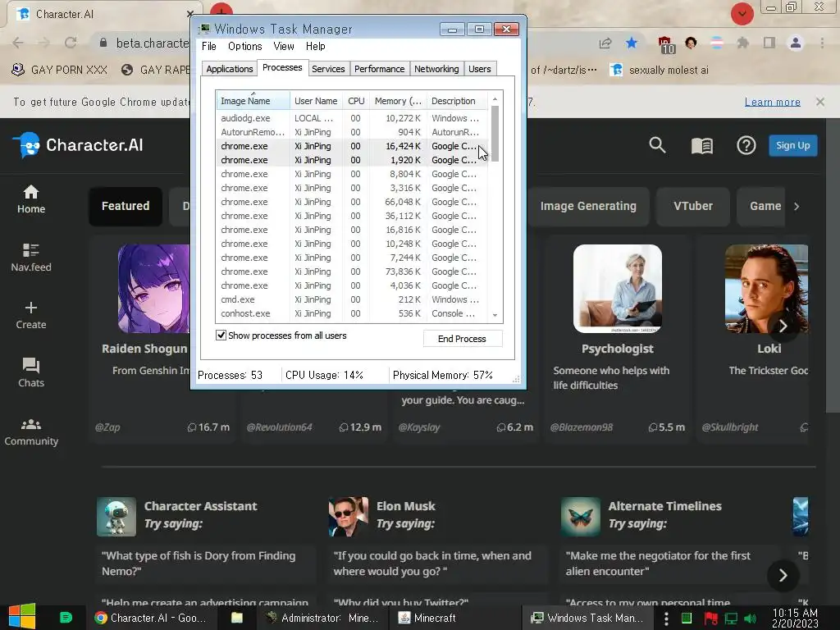The image size is (840, 630).
Task: Reload the page in Chrome
Action: [x=71, y=43]
